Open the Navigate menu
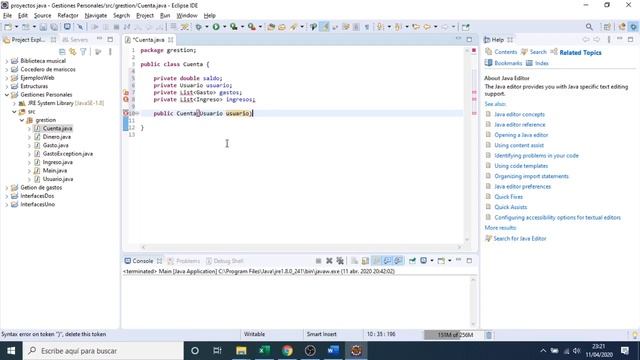This screenshot has width=640, height=360. [x=96, y=16]
